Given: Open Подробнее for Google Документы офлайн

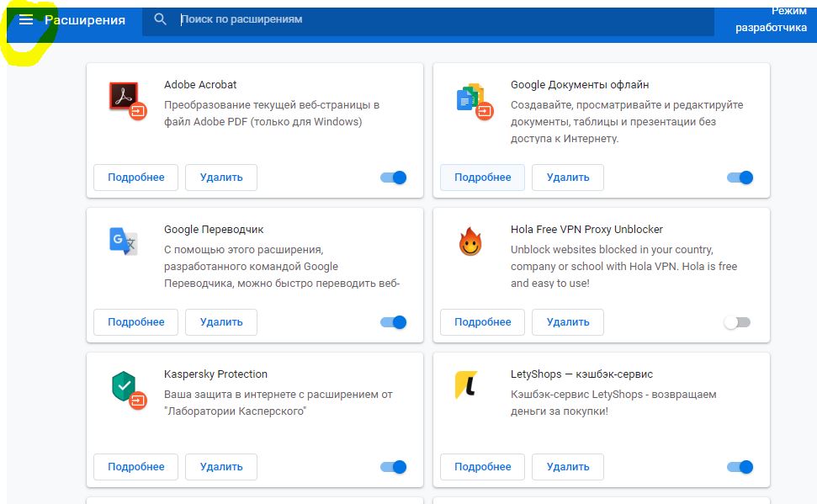Looking at the screenshot, I should click(x=482, y=178).
